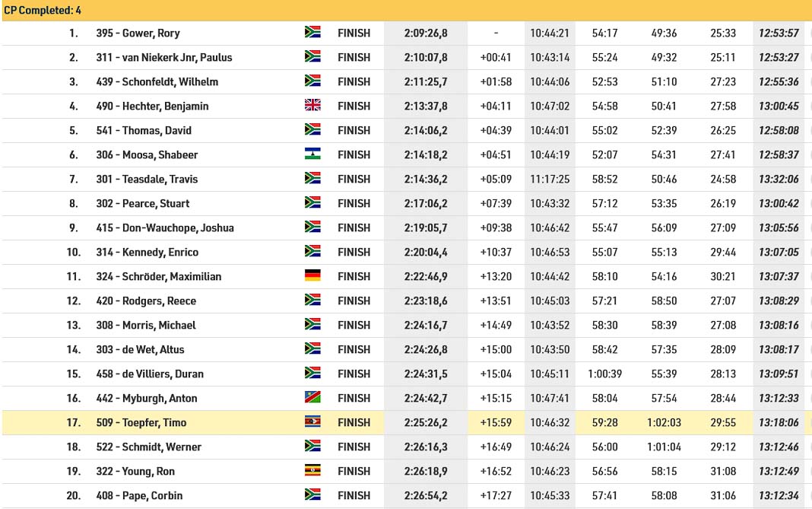This screenshot has width=812, height=509.
Task: Click the Ugandan flag next to Young, Ron
Action: click(x=312, y=471)
